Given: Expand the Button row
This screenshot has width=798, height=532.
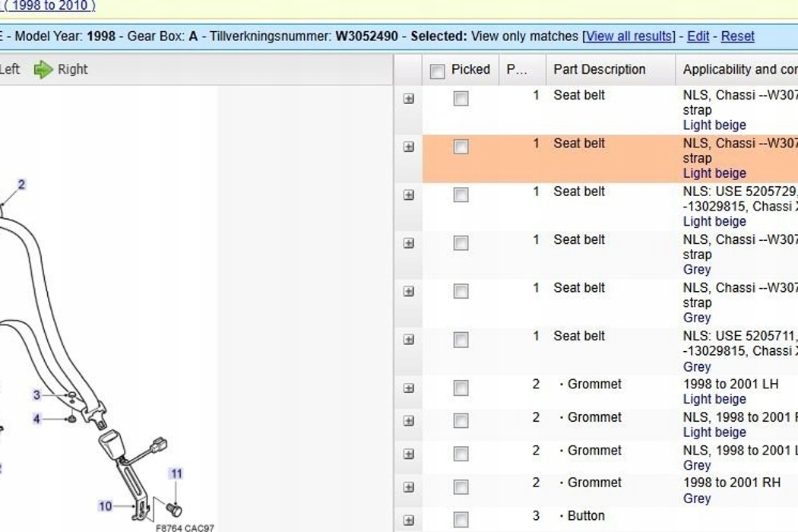Looking at the screenshot, I should [x=409, y=521].
